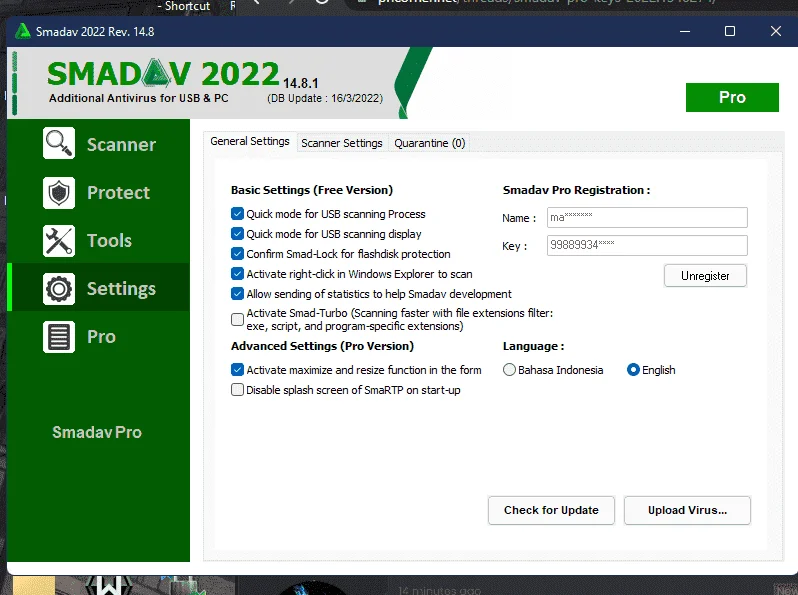Uncheck Confirm Smad-Lock for flashdisk protection
Image resolution: width=798 pixels, height=595 pixels.
click(237, 253)
